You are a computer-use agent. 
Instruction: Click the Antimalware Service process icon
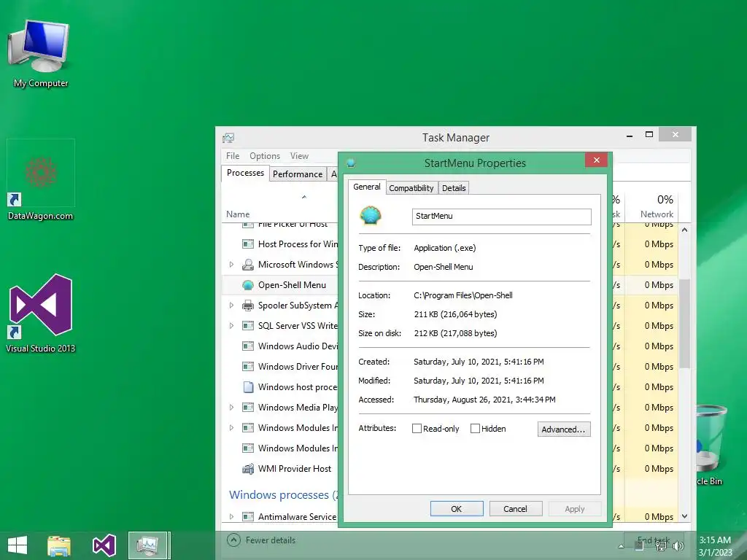coord(248,517)
